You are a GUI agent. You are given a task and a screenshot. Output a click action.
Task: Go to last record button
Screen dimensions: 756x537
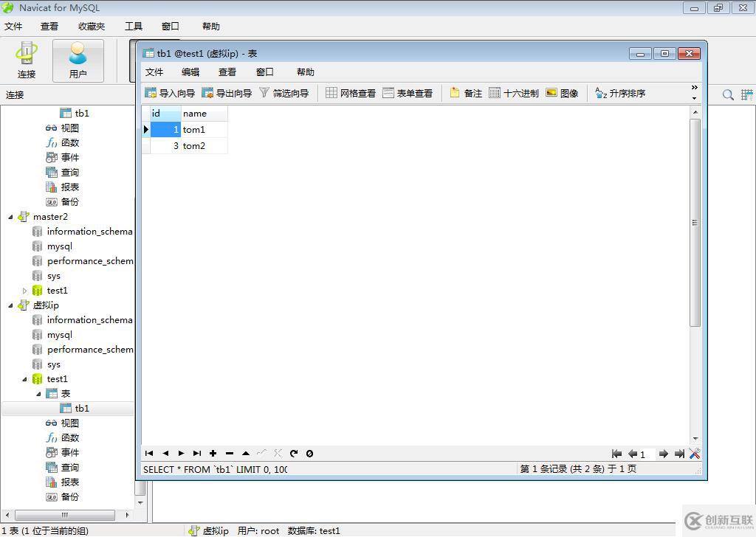click(196, 453)
